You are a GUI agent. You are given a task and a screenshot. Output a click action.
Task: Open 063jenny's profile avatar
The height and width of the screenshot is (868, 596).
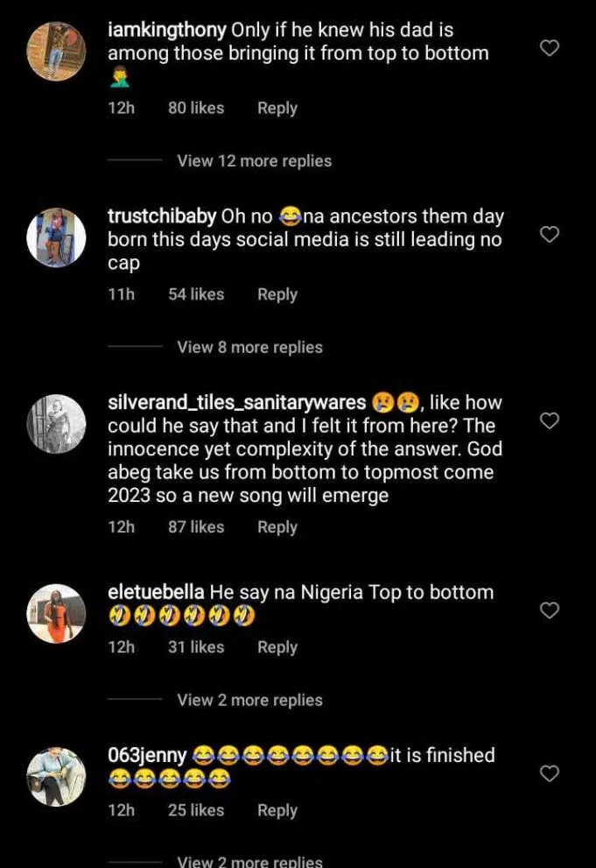click(x=56, y=776)
